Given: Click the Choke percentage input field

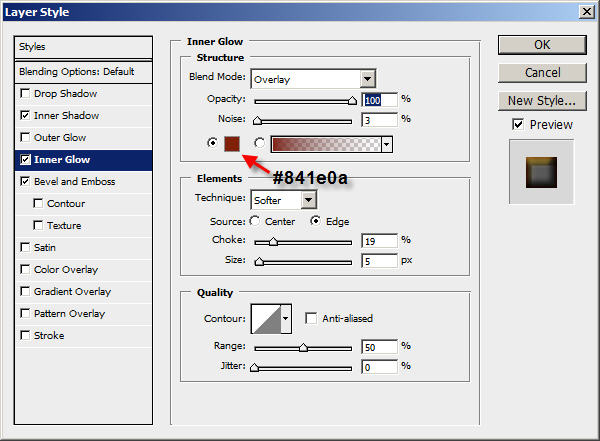Looking at the screenshot, I should 379,241.
